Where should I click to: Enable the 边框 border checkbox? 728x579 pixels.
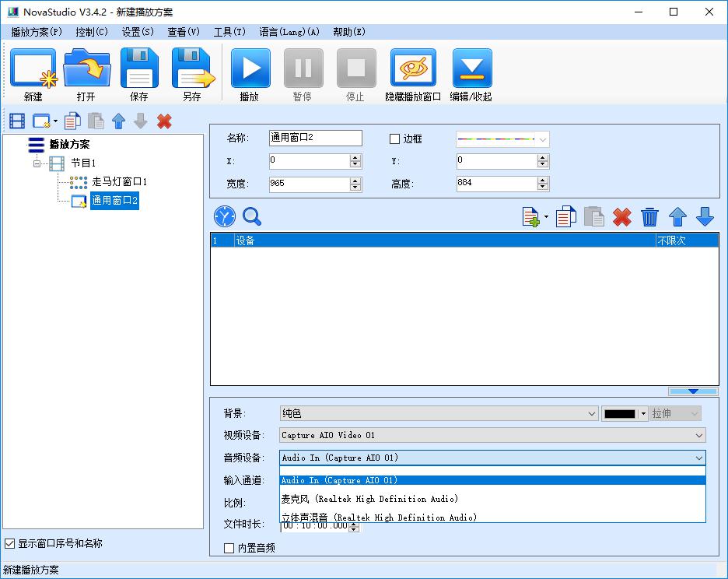click(x=395, y=139)
